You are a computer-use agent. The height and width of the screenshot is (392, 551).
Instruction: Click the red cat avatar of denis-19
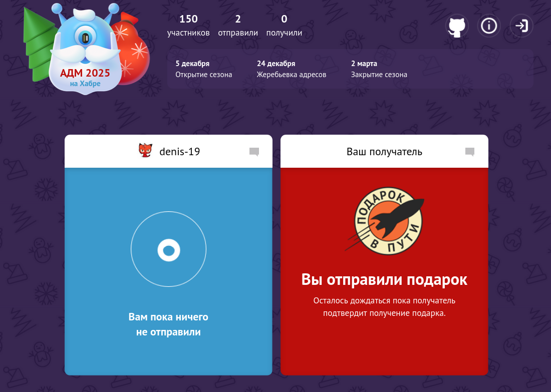click(145, 150)
